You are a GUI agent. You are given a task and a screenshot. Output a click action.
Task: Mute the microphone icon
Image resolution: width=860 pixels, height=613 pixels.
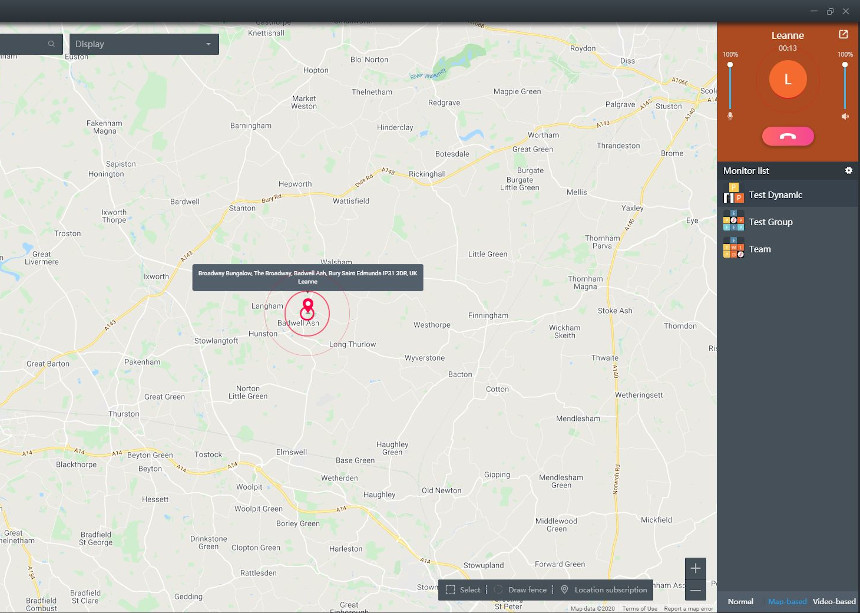[x=730, y=115]
